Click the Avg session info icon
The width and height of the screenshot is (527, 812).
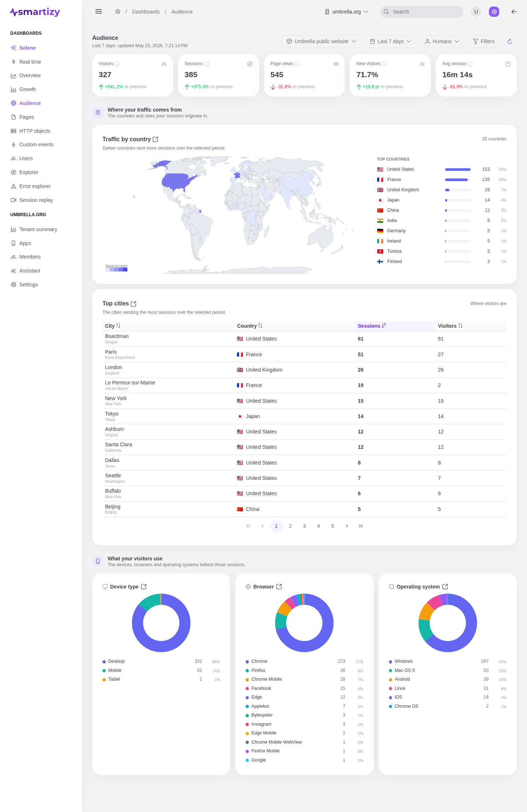click(x=470, y=64)
